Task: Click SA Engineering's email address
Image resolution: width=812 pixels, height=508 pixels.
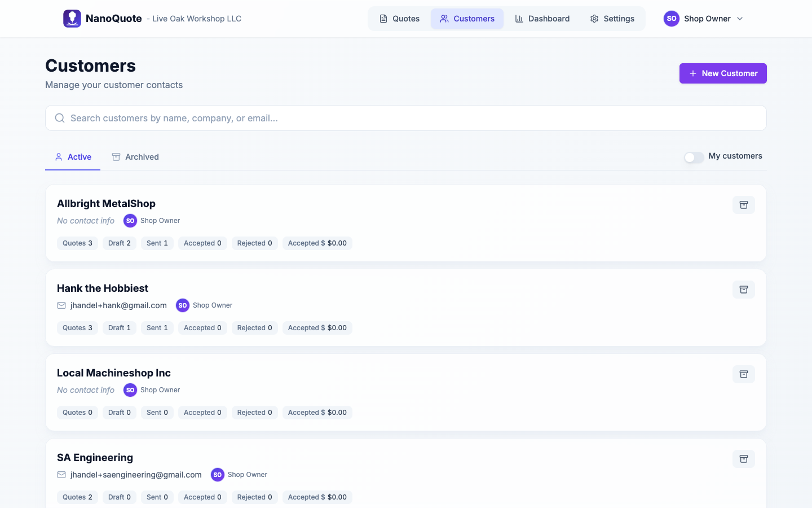Action: (x=135, y=475)
